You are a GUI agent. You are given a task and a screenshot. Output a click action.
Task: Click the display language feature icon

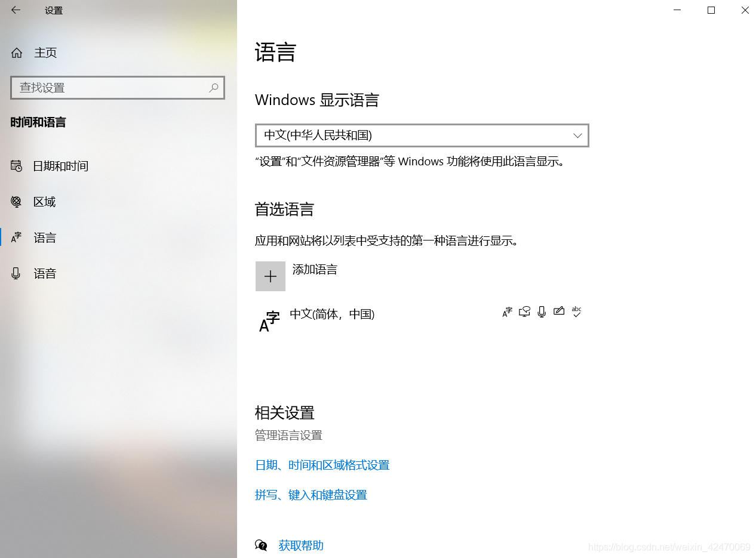(507, 312)
